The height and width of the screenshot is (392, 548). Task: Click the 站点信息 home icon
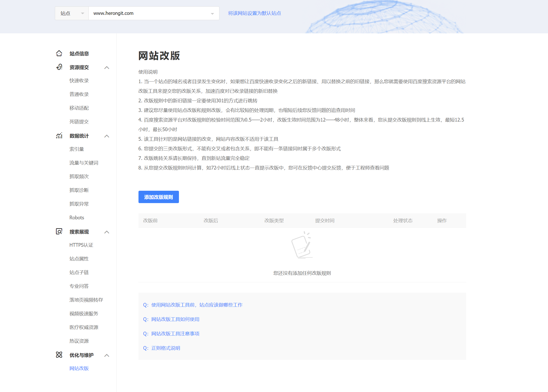59,53
